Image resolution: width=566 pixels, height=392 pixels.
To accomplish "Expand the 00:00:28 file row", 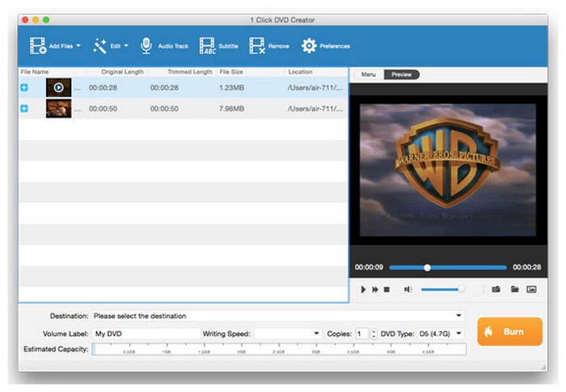I will tap(24, 87).
